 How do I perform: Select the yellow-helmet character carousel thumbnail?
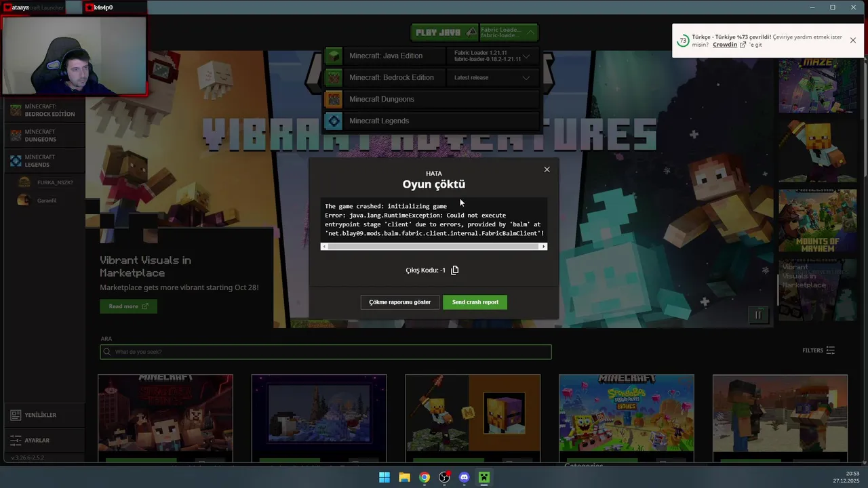[x=817, y=150]
